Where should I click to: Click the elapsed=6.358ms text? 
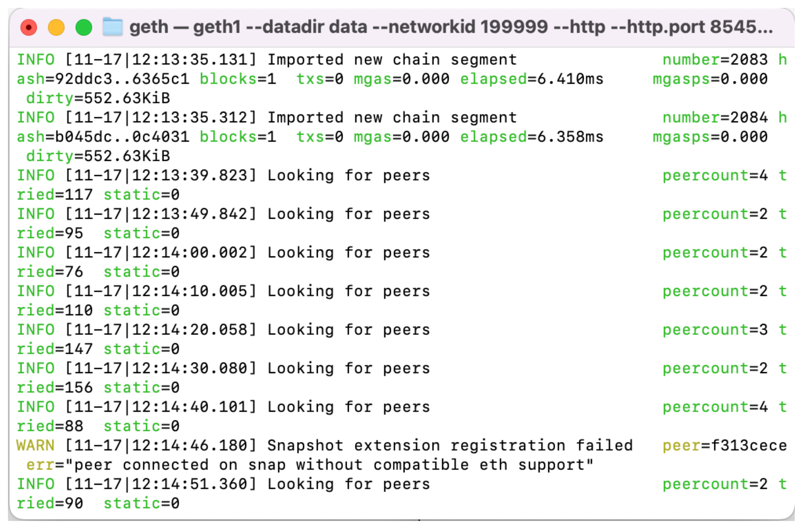click(532, 137)
